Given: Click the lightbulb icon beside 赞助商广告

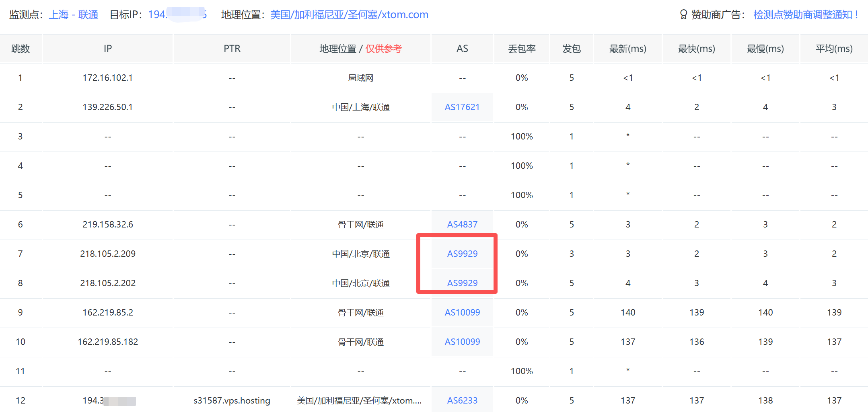Looking at the screenshot, I should click(x=683, y=15).
